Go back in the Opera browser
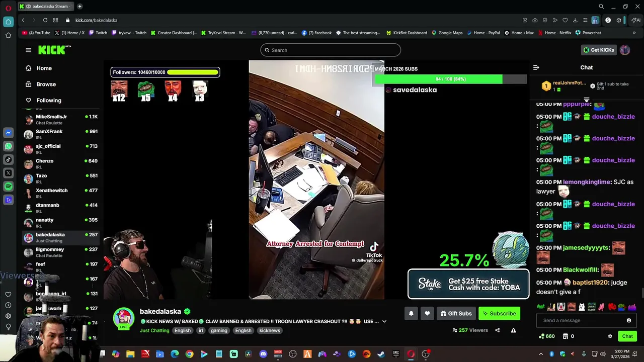 tap(23, 20)
